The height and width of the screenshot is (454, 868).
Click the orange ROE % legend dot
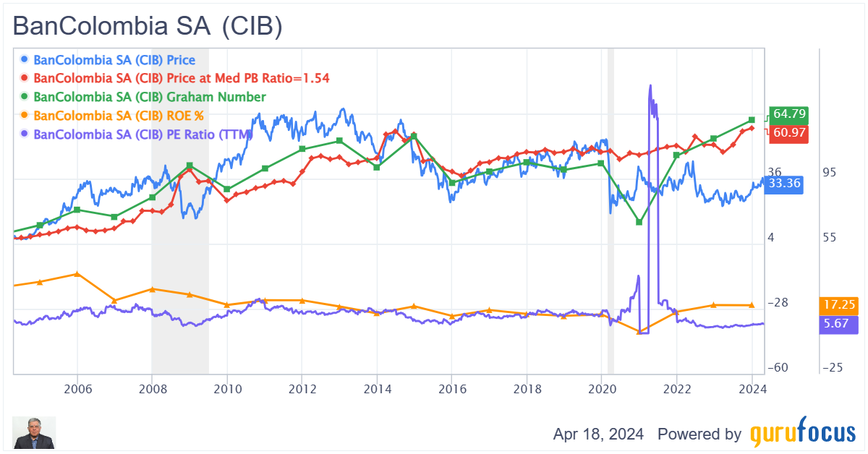click(x=25, y=116)
